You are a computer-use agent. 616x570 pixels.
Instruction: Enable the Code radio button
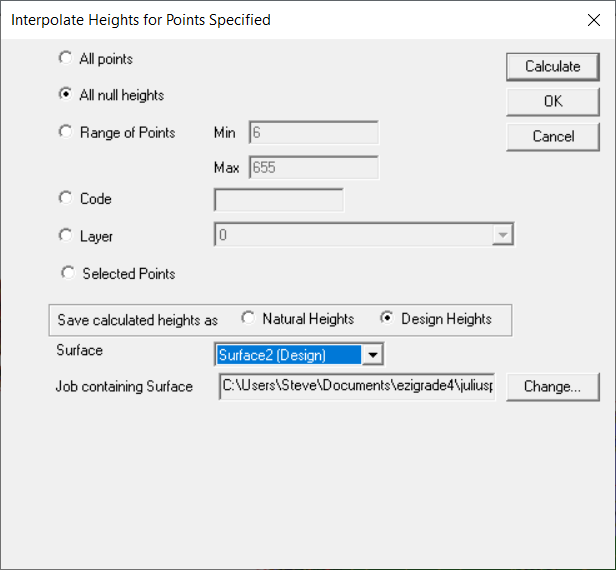tap(66, 198)
